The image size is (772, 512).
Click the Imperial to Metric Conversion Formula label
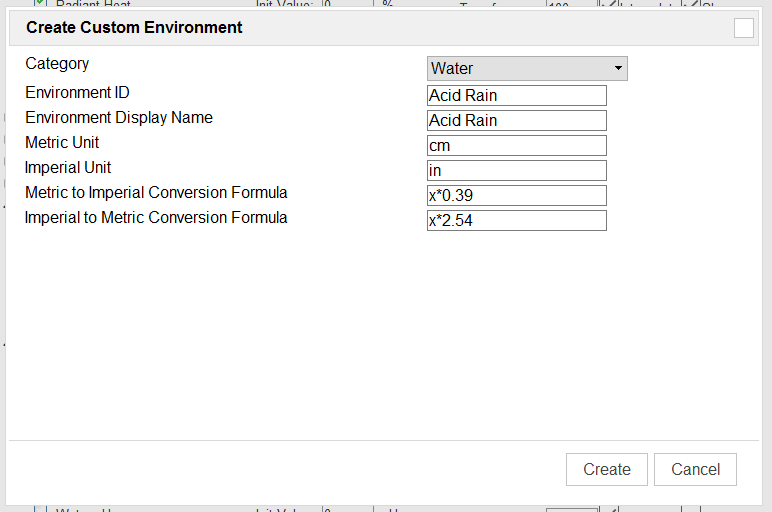[x=156, y=218]
